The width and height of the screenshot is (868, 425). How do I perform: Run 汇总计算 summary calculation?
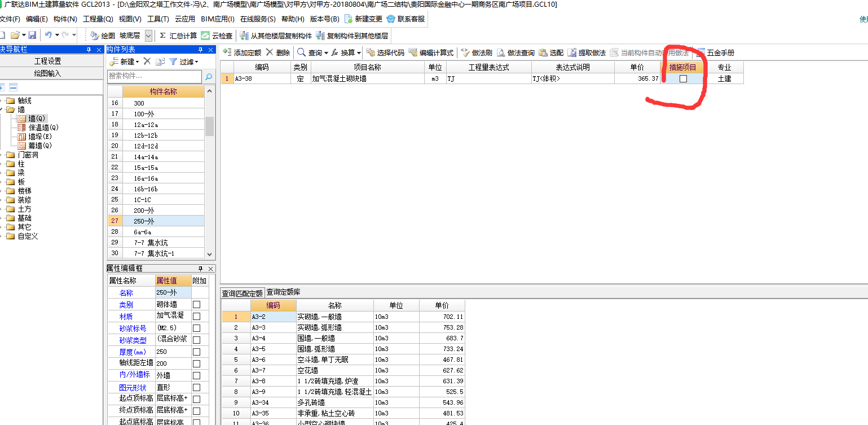pyautogui.click(x=178, y=36)
